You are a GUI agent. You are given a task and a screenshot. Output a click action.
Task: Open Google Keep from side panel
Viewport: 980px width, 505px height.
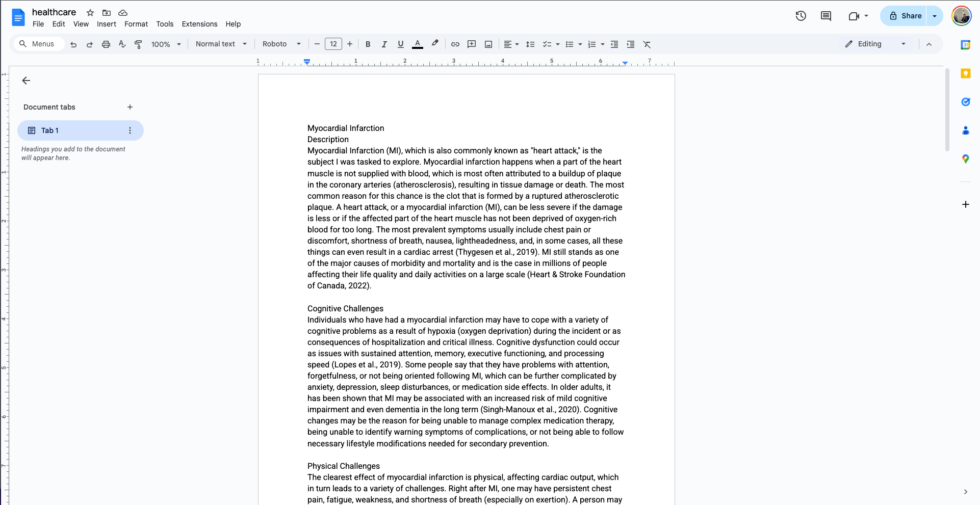965,73
